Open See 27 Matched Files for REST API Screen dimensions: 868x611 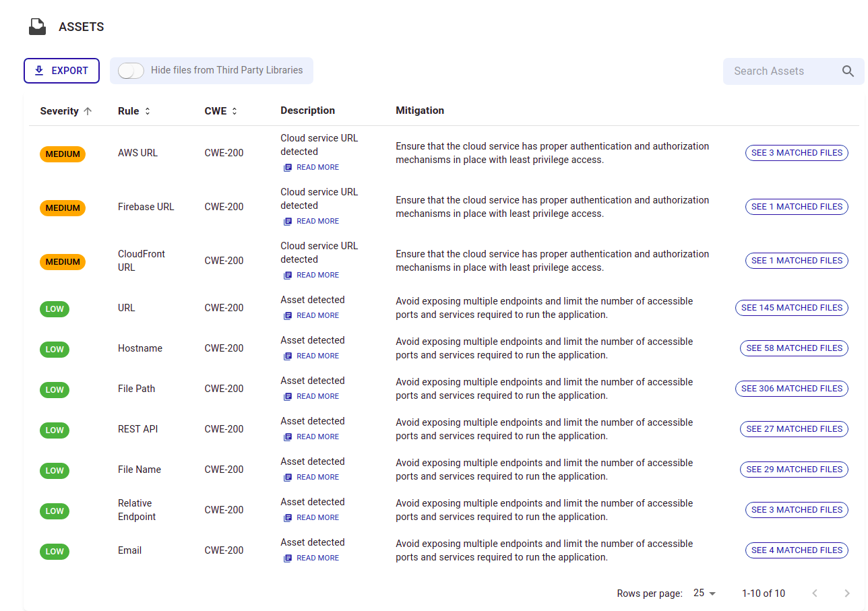tap(794, 429)
